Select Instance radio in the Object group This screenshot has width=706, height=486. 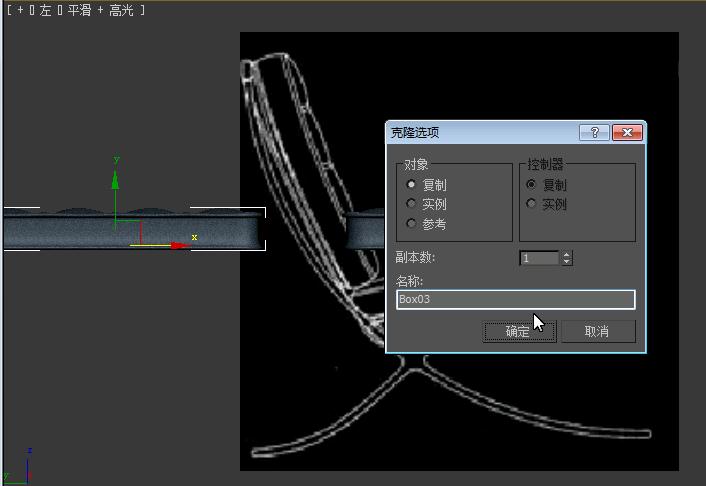411,204
